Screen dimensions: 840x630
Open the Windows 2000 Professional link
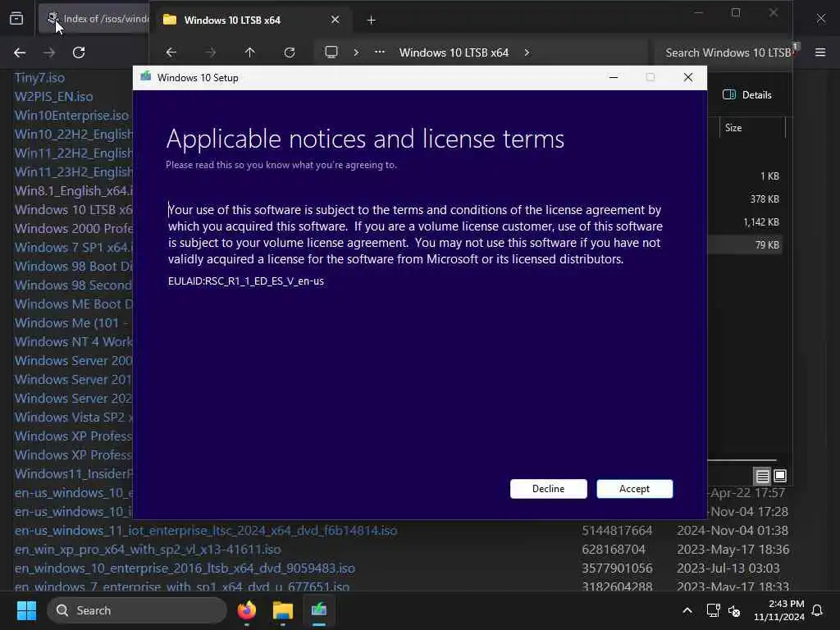73,229
